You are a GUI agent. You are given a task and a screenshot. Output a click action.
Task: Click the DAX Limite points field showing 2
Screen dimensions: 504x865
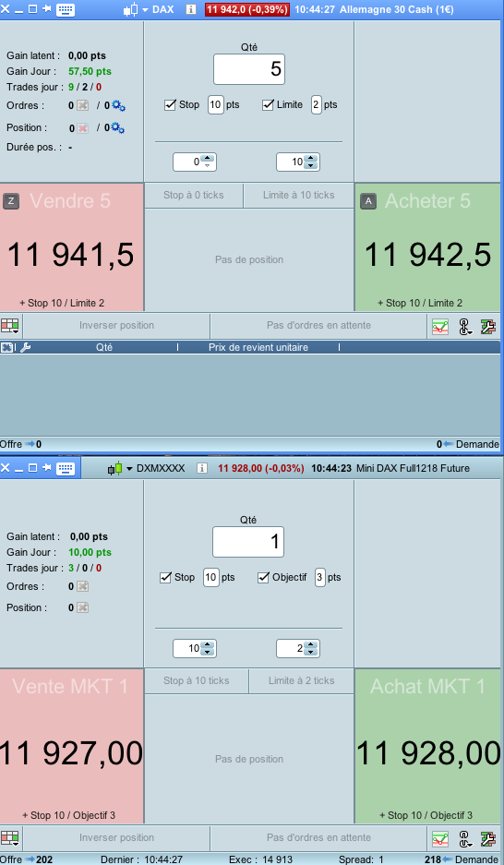(x=316, y=105)
